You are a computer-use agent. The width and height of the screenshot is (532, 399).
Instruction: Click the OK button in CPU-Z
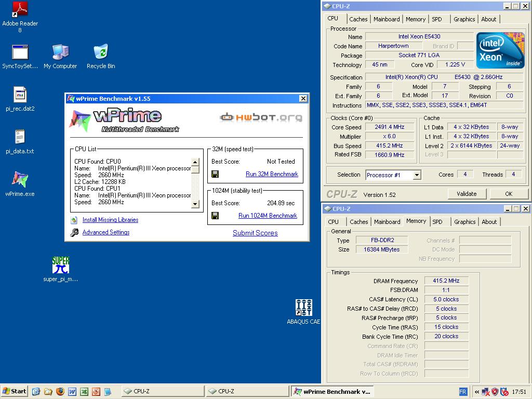point(509,194)
